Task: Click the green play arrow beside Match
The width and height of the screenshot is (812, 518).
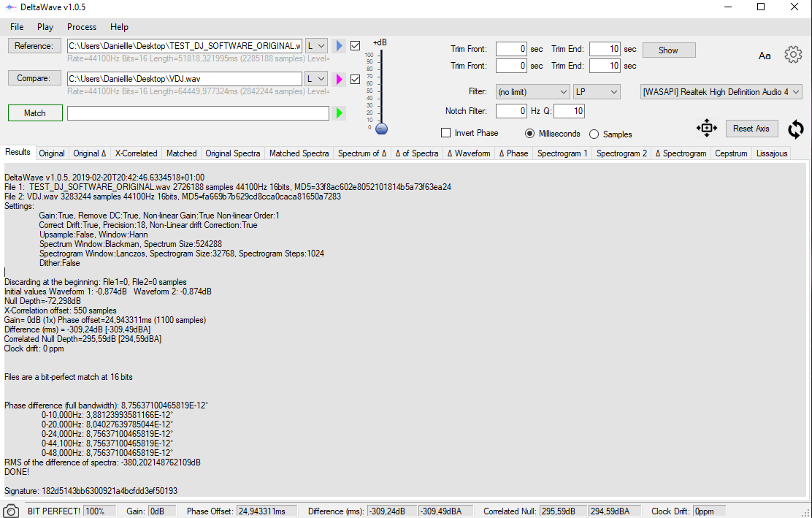Action: pyautogui.click(x=339, y=113)
